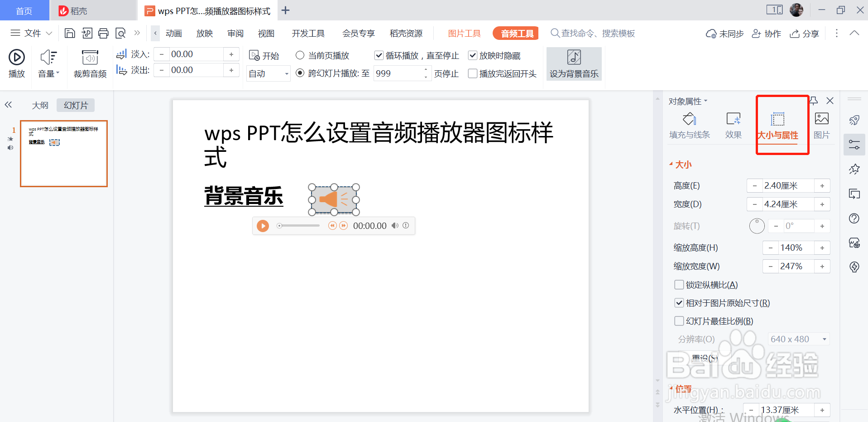Decrease Width (宽度) with the minus button
The width and height of the screenshot is (868, 422).
tap(755, 204)
